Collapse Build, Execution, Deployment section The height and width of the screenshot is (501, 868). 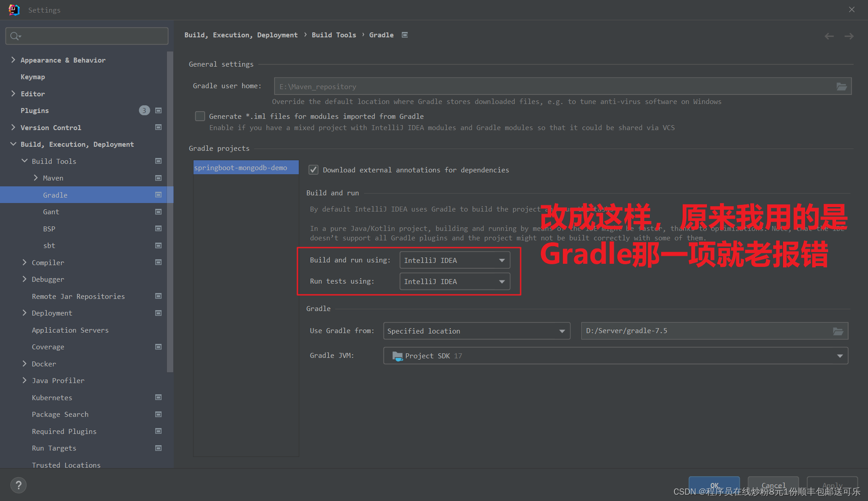(x=13, y=144)
